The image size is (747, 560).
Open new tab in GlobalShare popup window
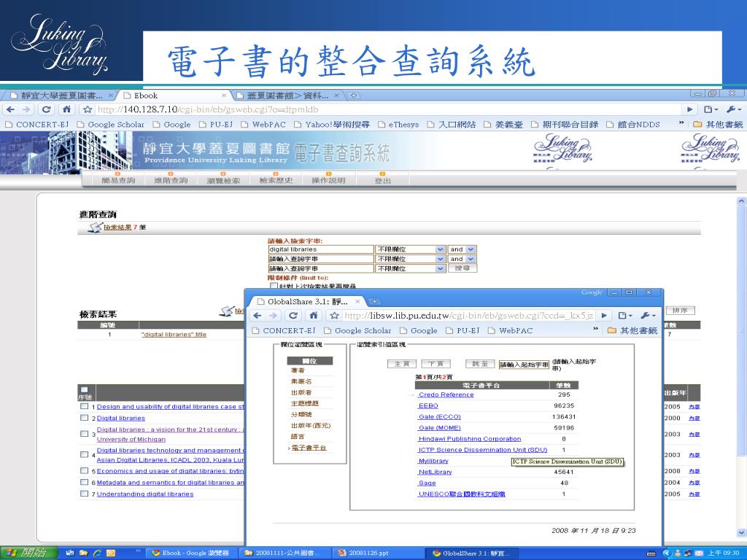click(x=374, y=301)
